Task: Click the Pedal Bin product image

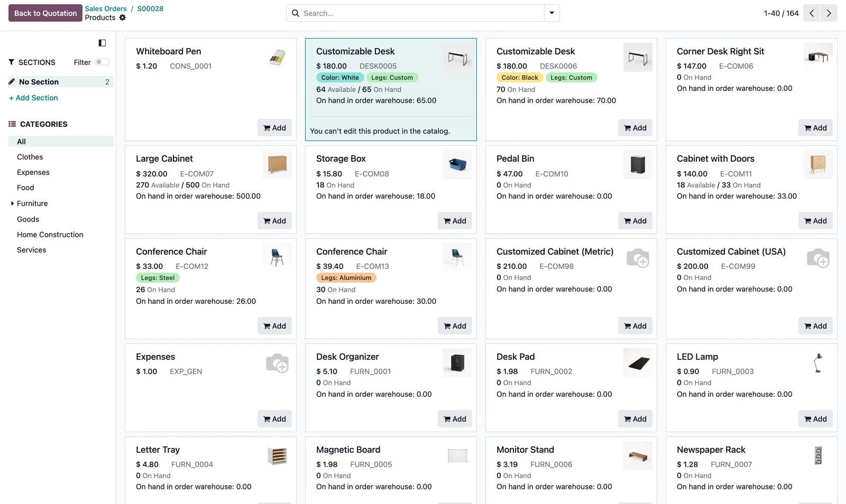Action: [638, 164]
